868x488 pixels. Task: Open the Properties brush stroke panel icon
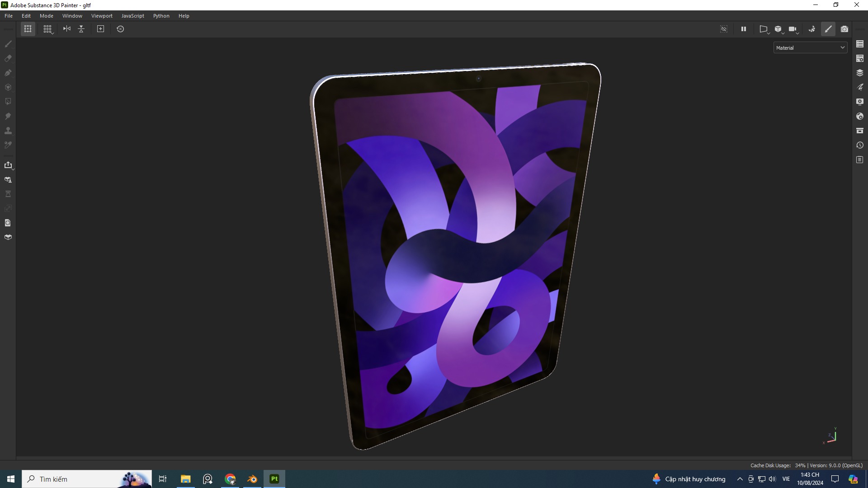(860, 87)
